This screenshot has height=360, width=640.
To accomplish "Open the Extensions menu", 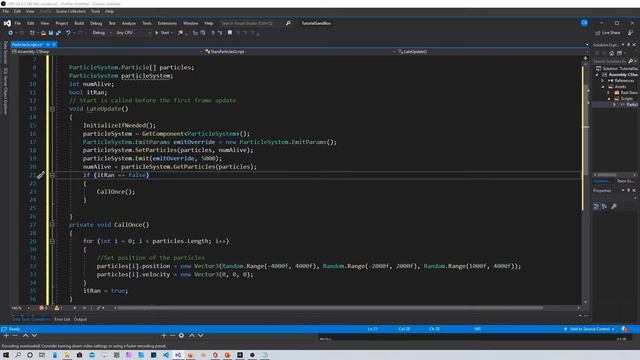I will pos(167,23).
